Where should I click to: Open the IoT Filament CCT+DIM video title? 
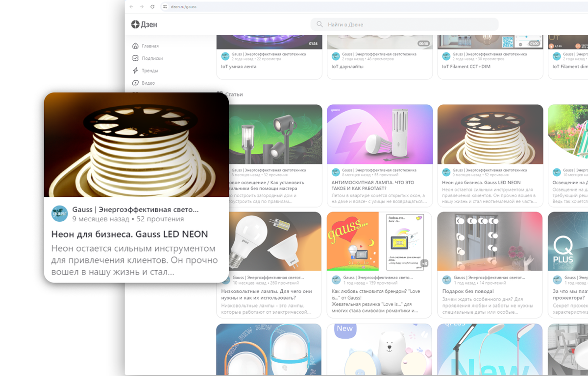(466, 67)
